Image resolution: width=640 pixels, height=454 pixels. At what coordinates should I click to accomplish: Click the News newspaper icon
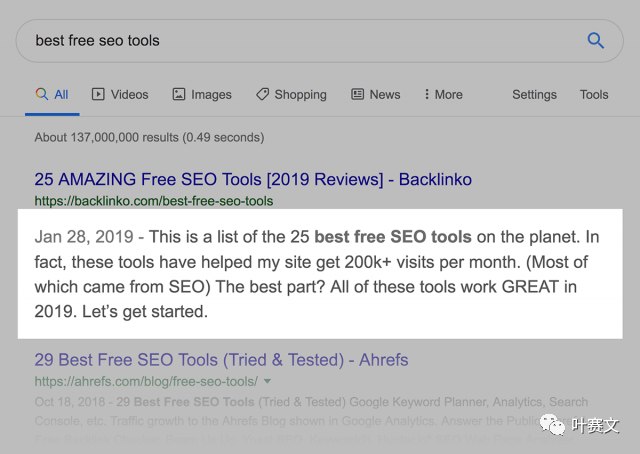[357, 94]
